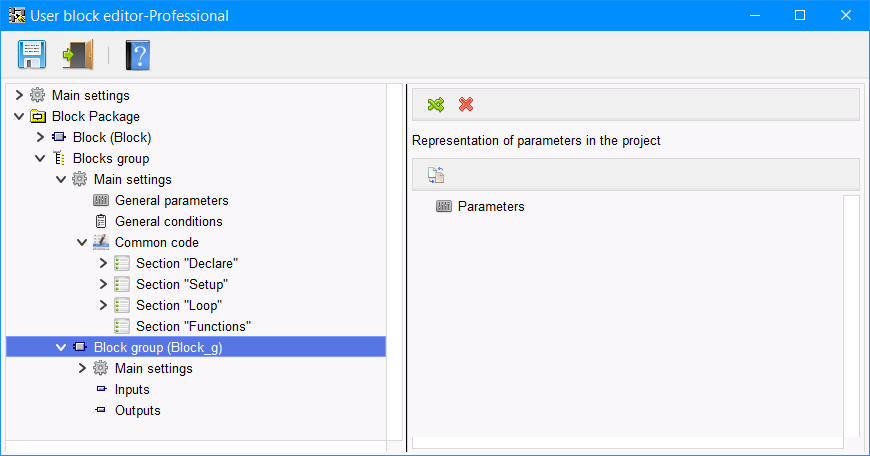Select the Inputs tree item
The image size is (870, 456).
(x=132, y=389)
